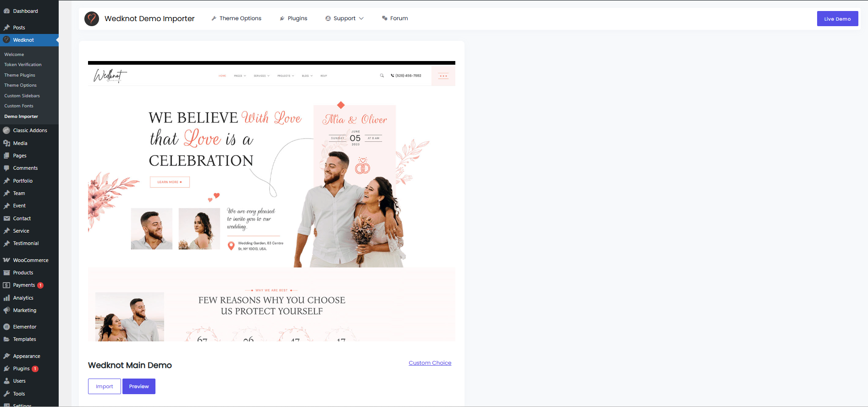Viewport: 868px width, 407px height.
Task: Open the Users icon in sidebar
Action: click(x=6, y=381)
